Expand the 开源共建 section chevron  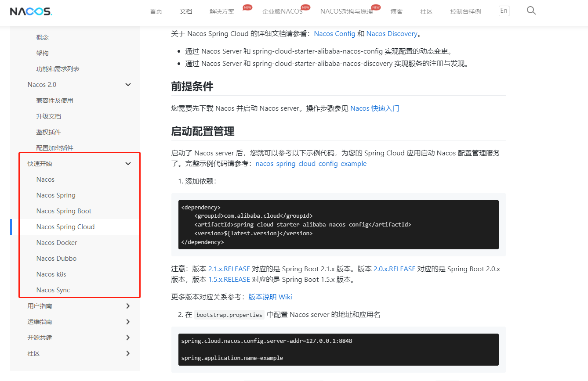click(x=128, y=338)
